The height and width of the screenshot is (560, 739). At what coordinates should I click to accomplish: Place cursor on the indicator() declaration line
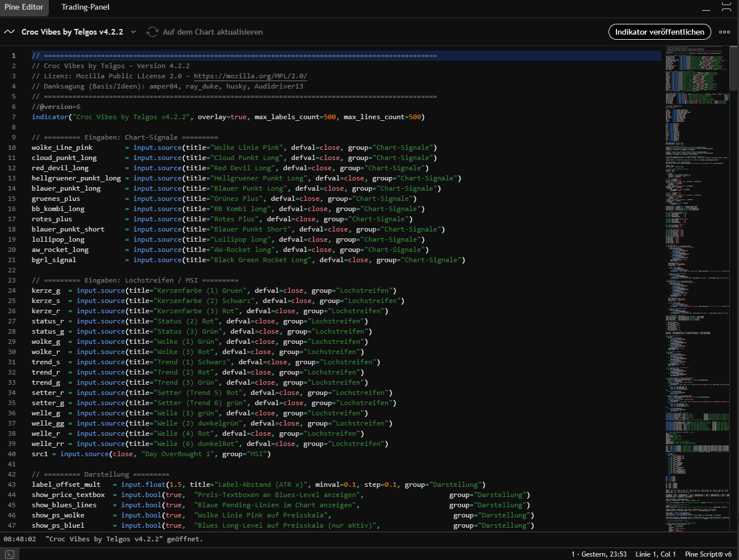[227, 117]
